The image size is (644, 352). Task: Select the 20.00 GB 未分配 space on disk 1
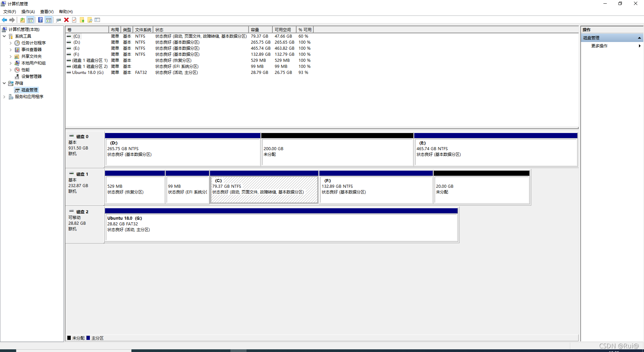(482, 187)
